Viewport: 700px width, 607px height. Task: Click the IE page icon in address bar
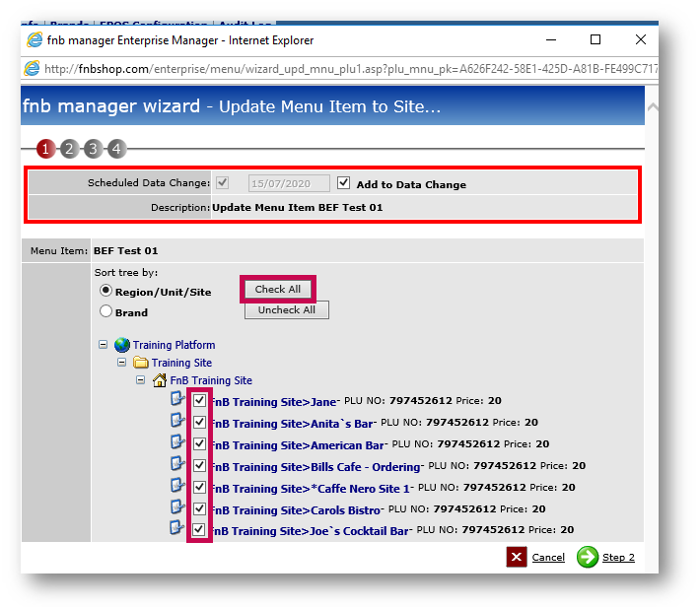click(x=32, y=68)
